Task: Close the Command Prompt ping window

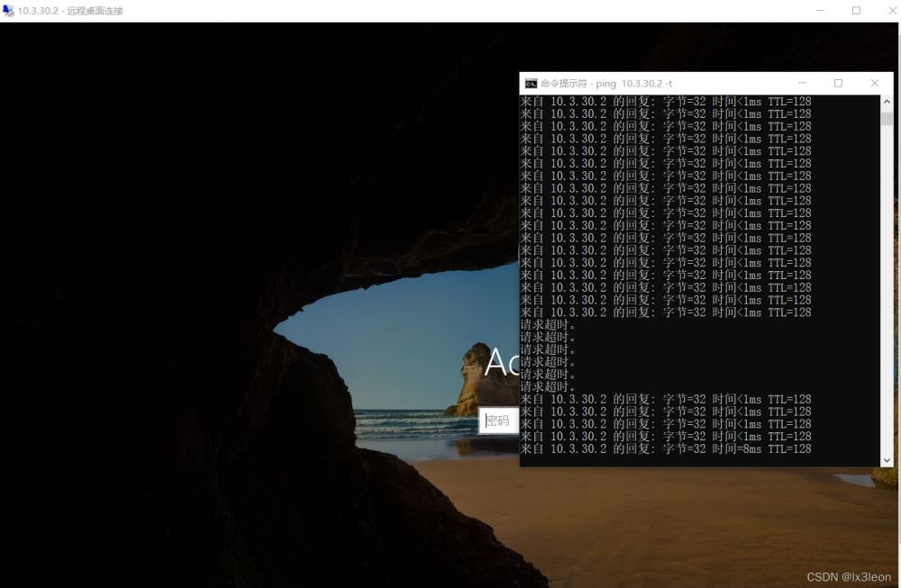Action: 874,83
